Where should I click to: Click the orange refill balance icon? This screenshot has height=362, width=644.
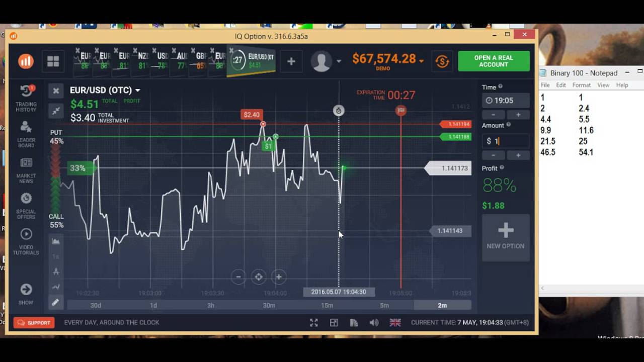442,61
